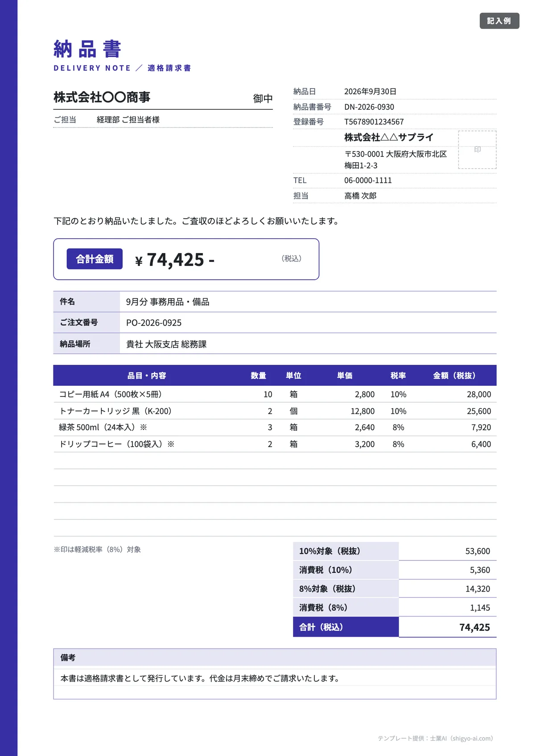Click the 件名 field value
This screenshot has height=756, width=535.
tap(168, 302)
